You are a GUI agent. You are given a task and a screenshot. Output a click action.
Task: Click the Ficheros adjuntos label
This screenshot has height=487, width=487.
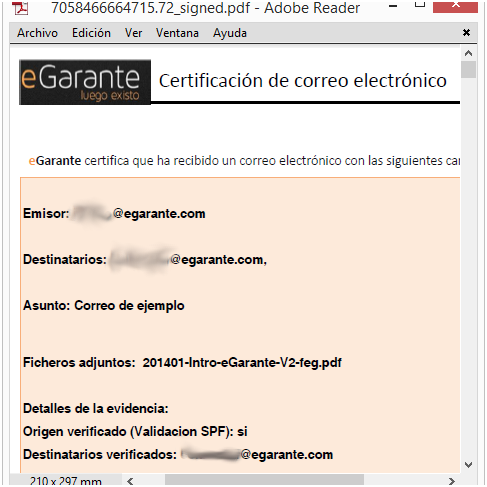[x=79, y=363]
